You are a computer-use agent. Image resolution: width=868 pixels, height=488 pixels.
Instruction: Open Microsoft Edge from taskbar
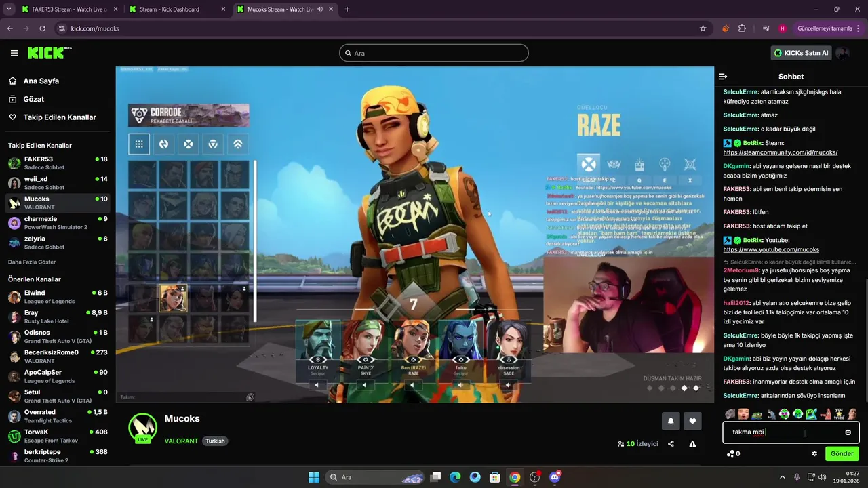click(455, 477)
